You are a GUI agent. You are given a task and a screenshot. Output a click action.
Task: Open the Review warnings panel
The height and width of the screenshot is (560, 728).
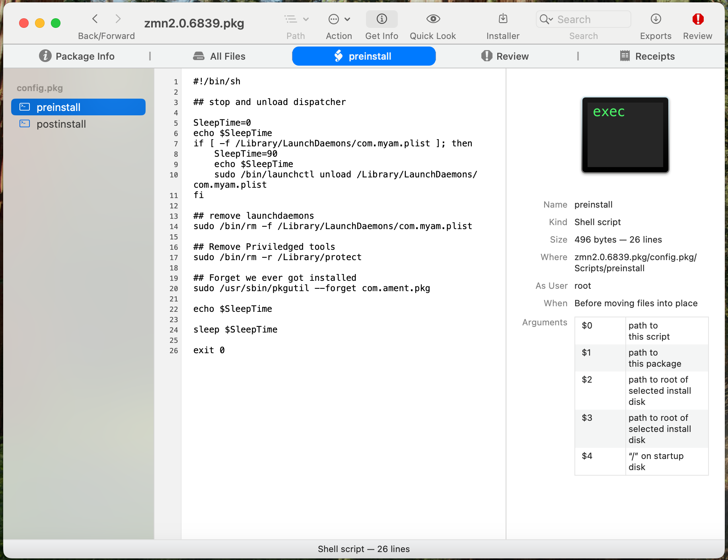pos(697,19)
